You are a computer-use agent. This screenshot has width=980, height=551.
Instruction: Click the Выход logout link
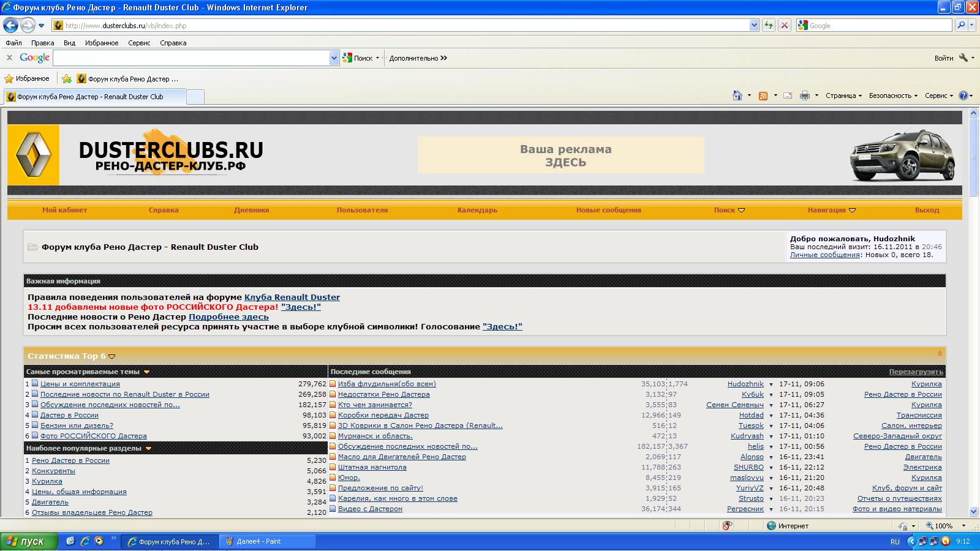coord(927,210)
